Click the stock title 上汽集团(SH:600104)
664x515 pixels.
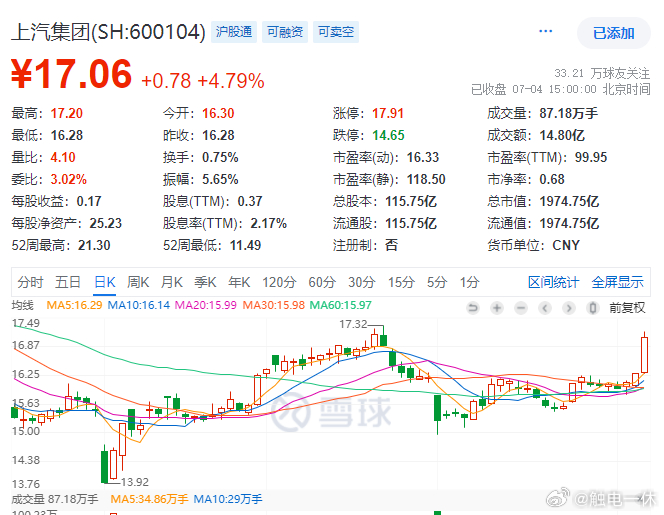108,32
